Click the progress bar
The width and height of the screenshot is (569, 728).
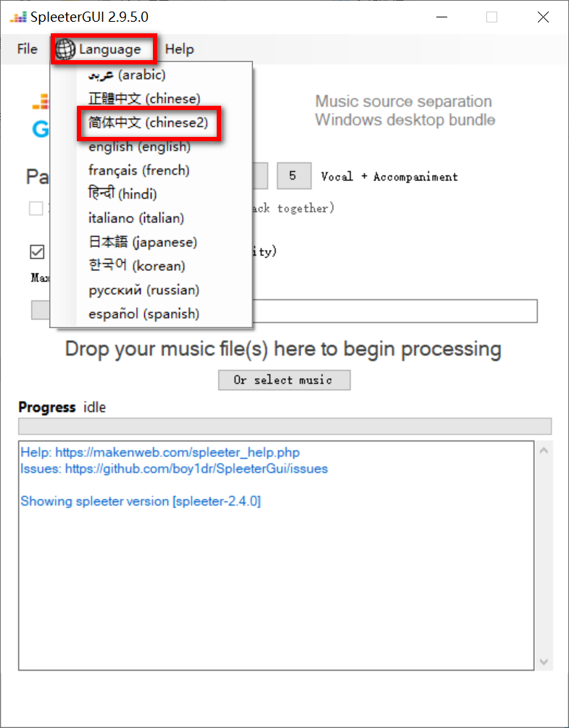285,426
